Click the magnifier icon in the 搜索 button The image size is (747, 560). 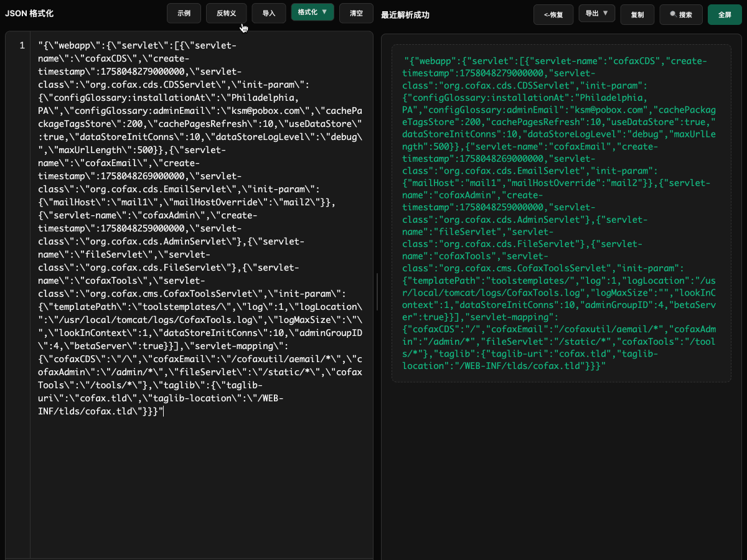point(673,14)
